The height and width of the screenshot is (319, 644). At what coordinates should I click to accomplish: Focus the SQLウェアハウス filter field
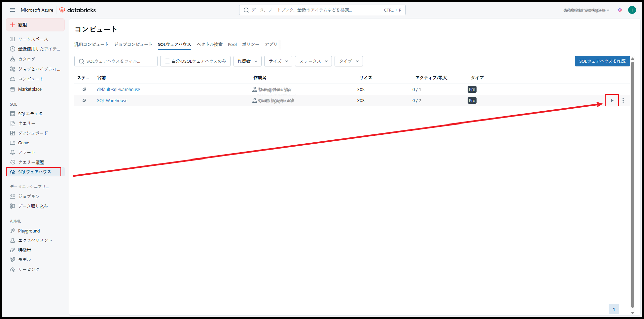click(x=116, y=61)
